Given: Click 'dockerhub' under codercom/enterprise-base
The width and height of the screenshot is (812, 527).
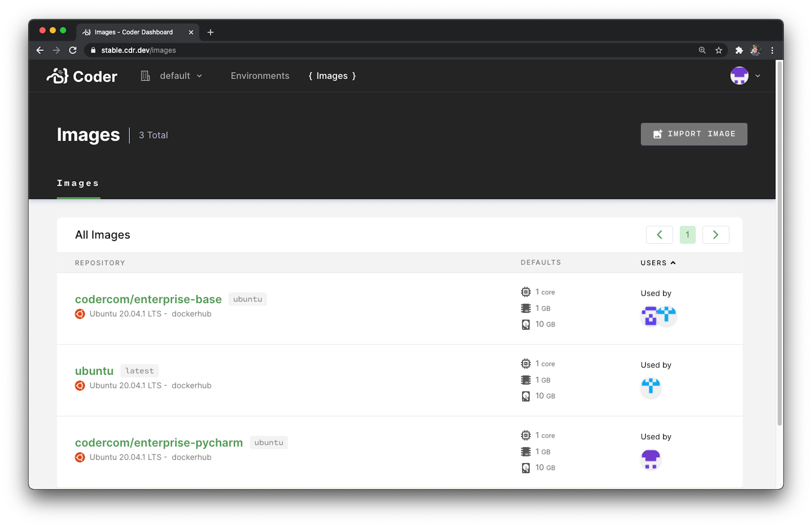Looking at the screenshot, I should coord(191,314).
